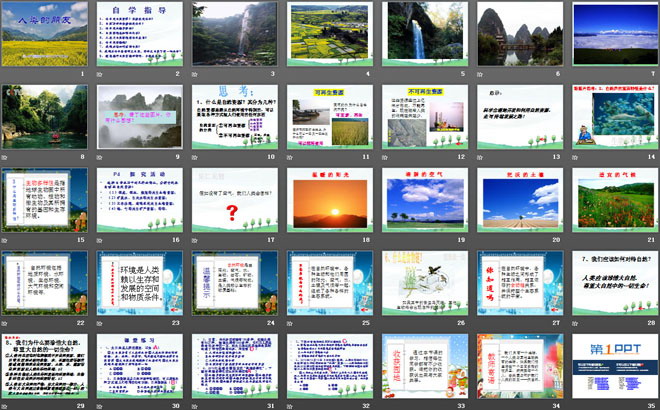Screen dimensions: 660x410
Task: Open slide 10 headed 思考
Action: tap(235, 117)
